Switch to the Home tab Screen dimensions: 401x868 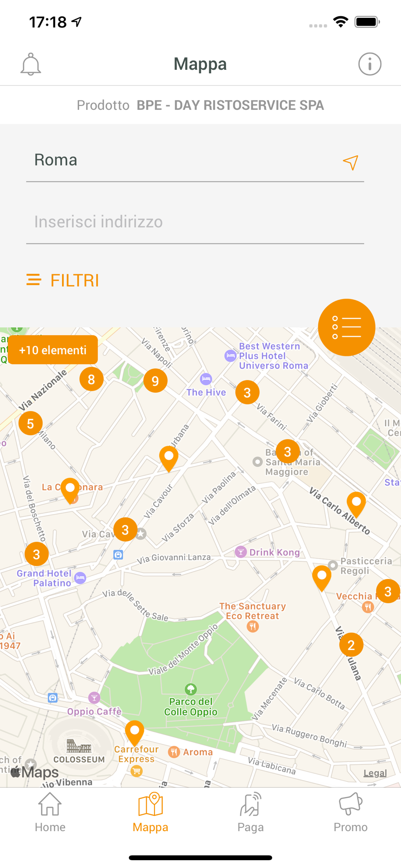pos(50,812)
